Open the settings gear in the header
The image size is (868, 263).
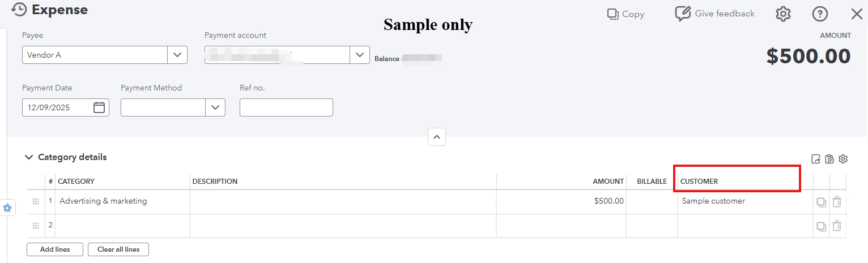pyautogui.click(x=783, y=14)
